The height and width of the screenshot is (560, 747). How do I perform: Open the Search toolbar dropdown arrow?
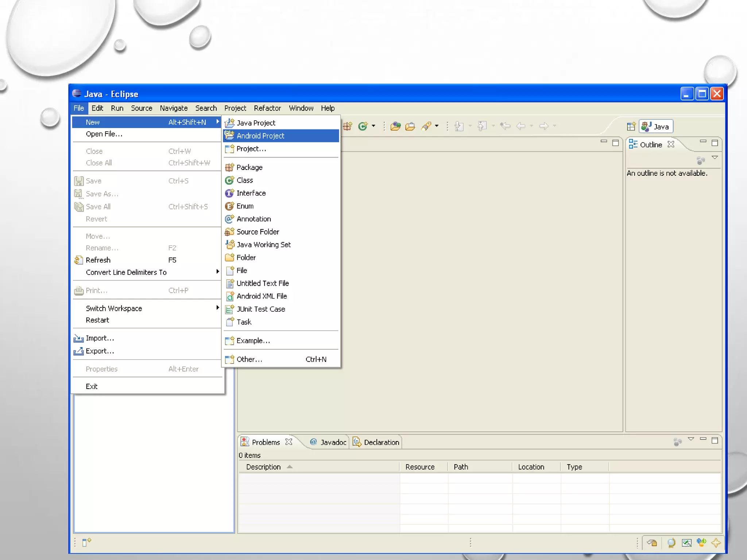tap(437, 126)
